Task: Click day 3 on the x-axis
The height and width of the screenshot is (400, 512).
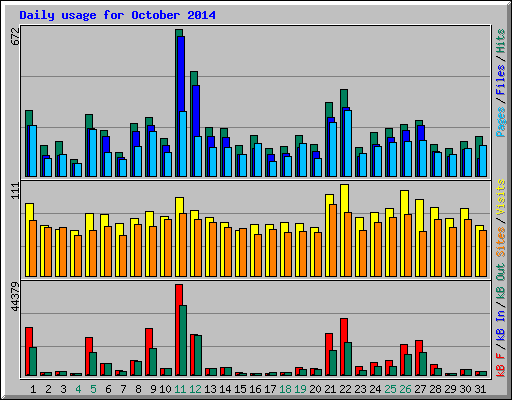Action: coord(63,389)
